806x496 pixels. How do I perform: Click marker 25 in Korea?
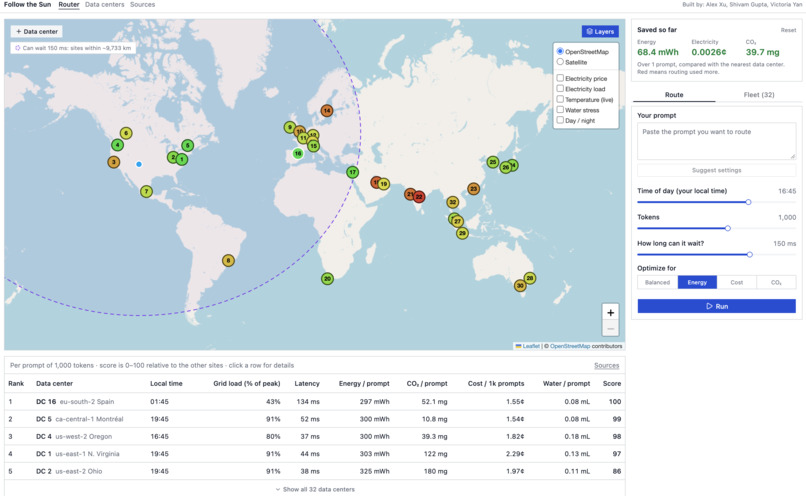click(x=492, y=162)
